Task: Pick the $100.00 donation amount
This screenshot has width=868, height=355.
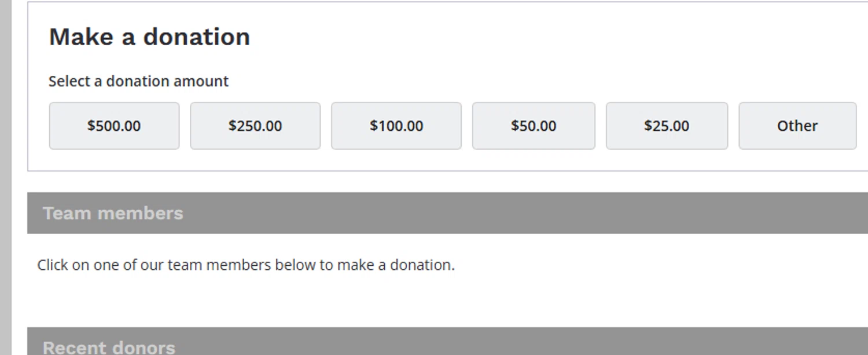Action: tap(396, 126)
